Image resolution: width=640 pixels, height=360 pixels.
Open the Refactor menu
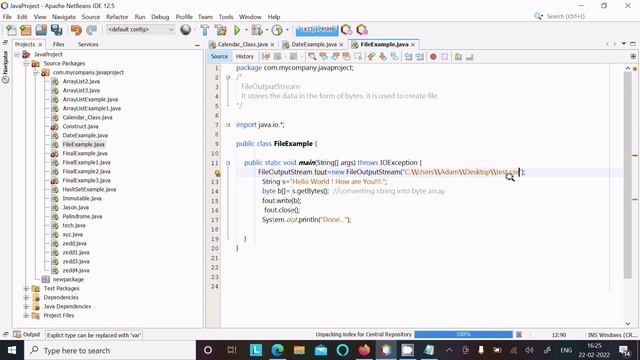coord(117,17)
